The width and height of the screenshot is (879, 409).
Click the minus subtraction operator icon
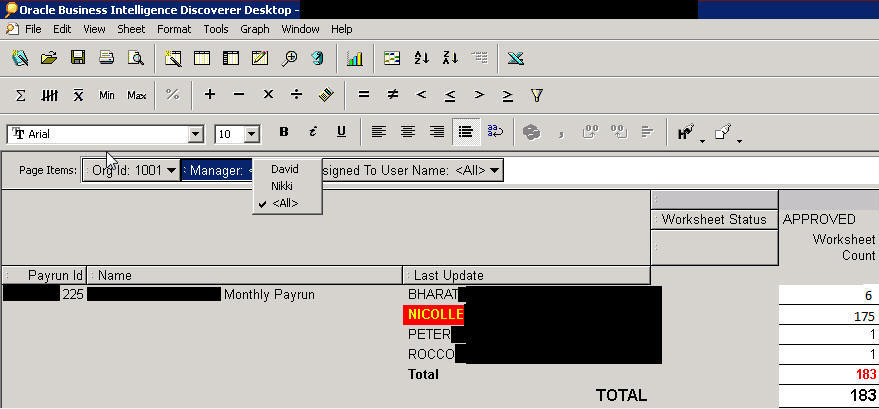(x=239, y=95)
